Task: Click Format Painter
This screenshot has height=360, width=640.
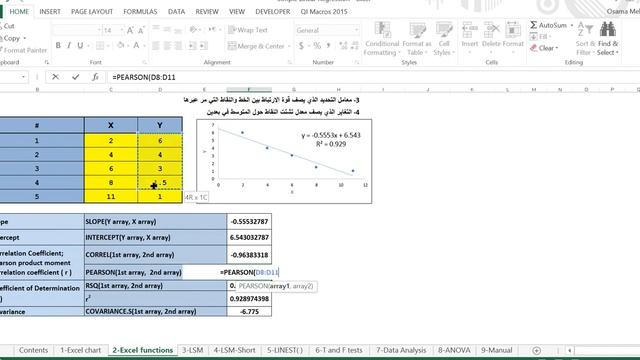Action: [x=24, y=50]
